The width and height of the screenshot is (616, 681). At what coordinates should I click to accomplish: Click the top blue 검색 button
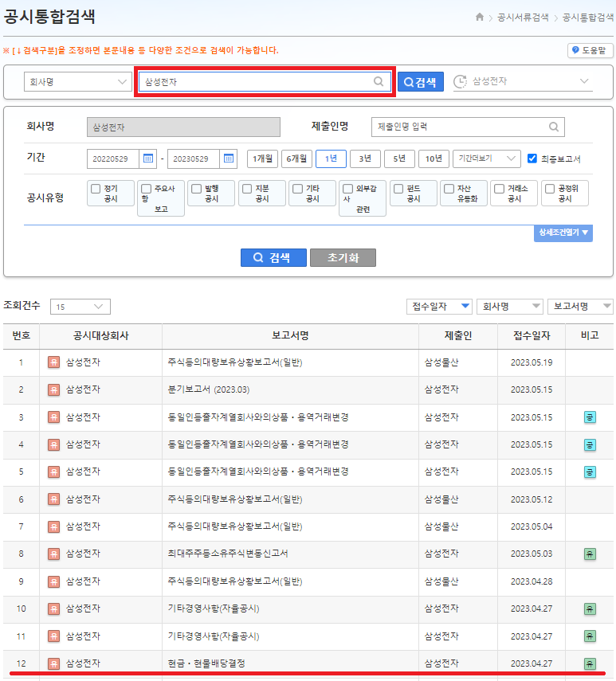pyautogui.click(x=421, y=82)
